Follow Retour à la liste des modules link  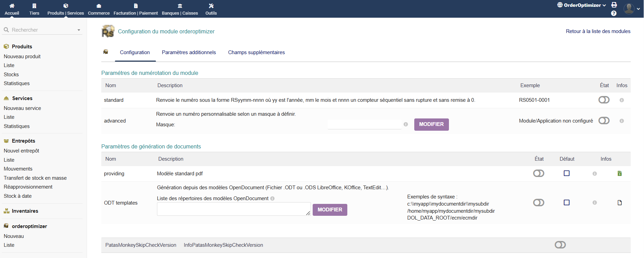(x=598, y=31)
